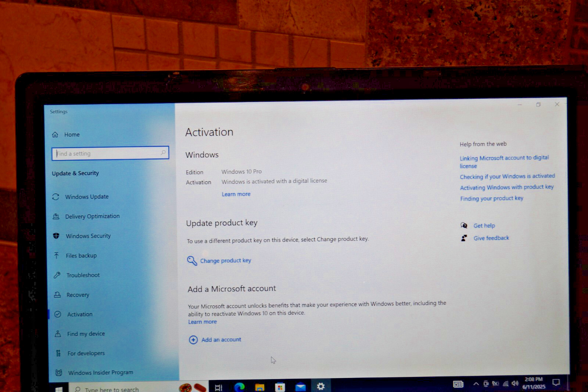The height and width of the screenshot is (392, 588).
Task: Open the notification action center
Action: (x=556, y=382)
